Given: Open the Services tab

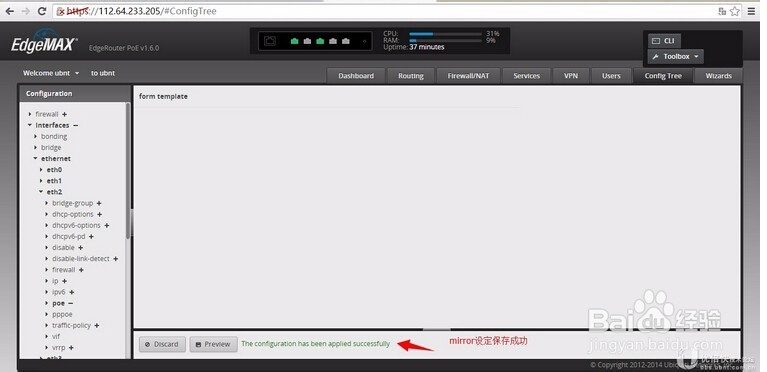Looking at the screenshot, I should (x=526, y=76).
